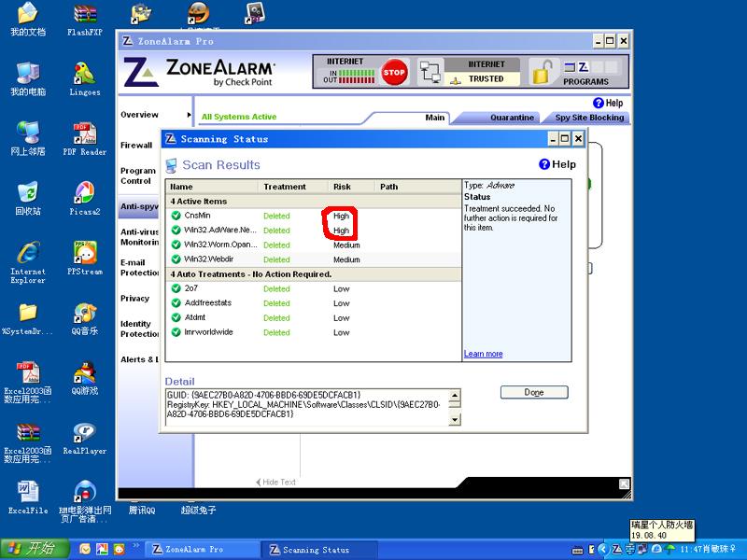Click Detail box scroll up arrow
Screen dimensions: 747x560
point(455,395)
